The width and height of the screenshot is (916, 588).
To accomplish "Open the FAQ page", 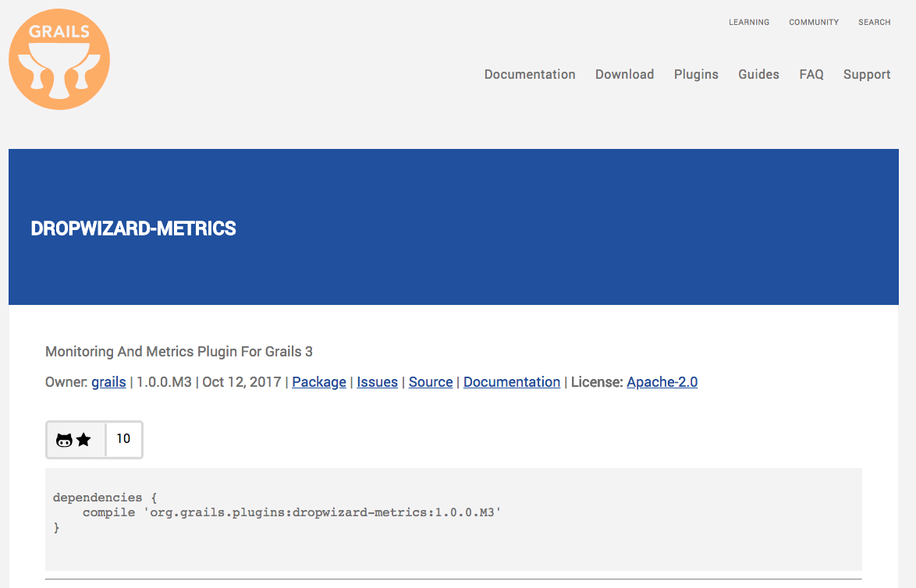I will point(811,75).
